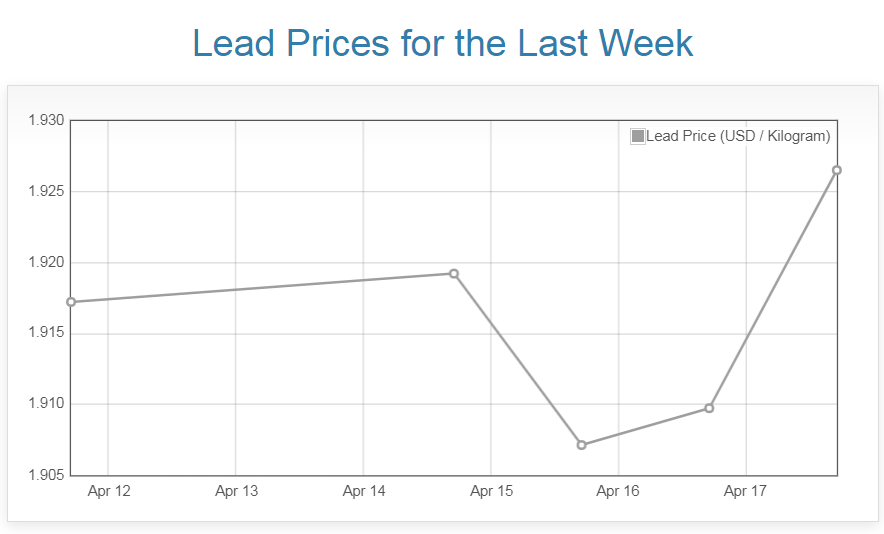Select the 1.905 y-axis value
The image size is (884, 534).
point(46,474)
